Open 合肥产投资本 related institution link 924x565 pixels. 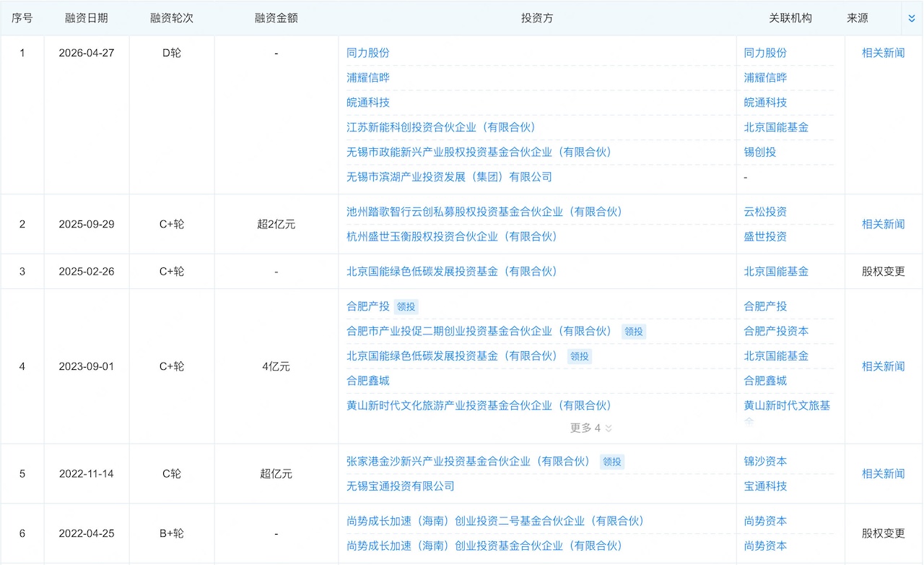coord(777,331)
